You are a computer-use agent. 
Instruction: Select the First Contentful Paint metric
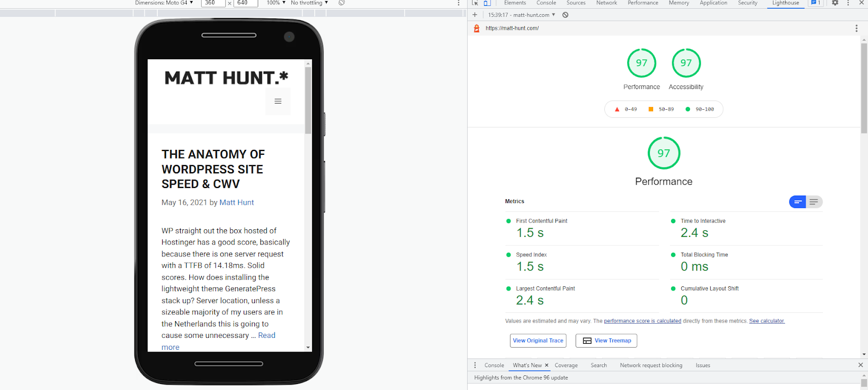[582, 228]
